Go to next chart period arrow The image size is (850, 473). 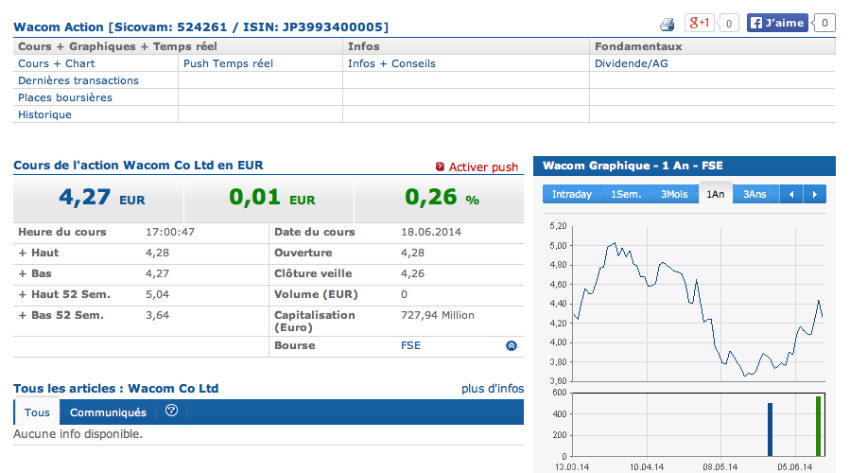815,194
